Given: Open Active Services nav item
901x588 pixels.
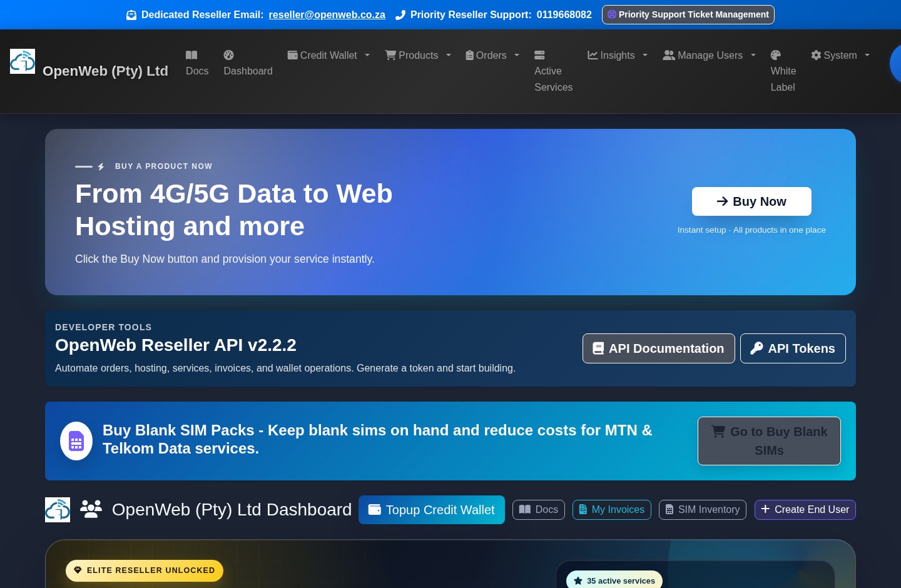Looking at the screenshot, I should tap(553, 71).
